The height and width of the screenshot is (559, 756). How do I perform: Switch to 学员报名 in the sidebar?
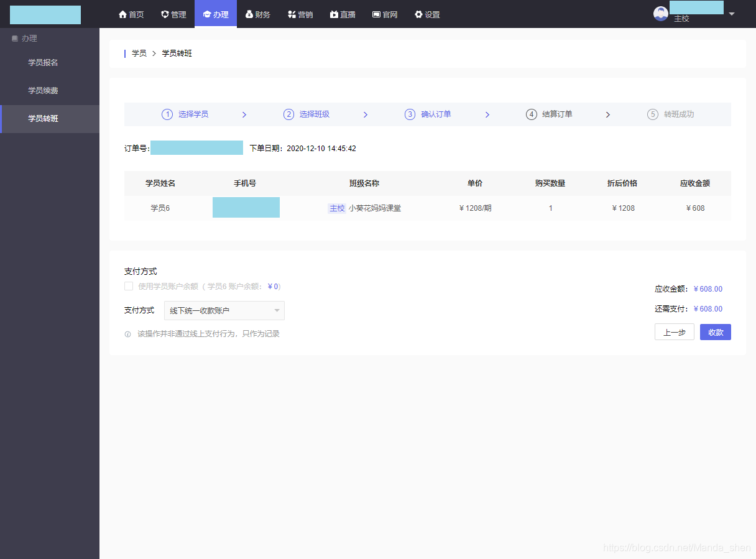click(44, 62)
